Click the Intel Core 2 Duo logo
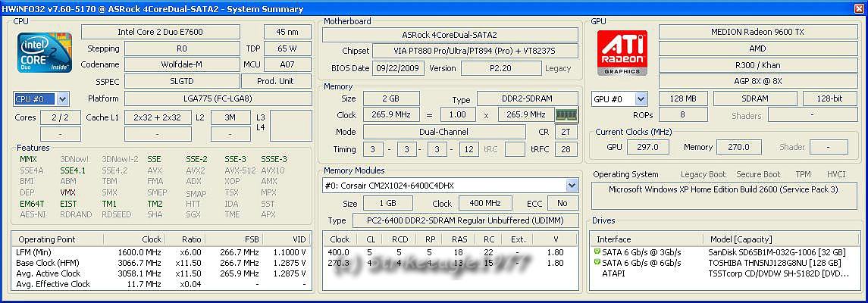Image resolution: width=868 pixels, height=303 pixels. [x=44, y=52]
